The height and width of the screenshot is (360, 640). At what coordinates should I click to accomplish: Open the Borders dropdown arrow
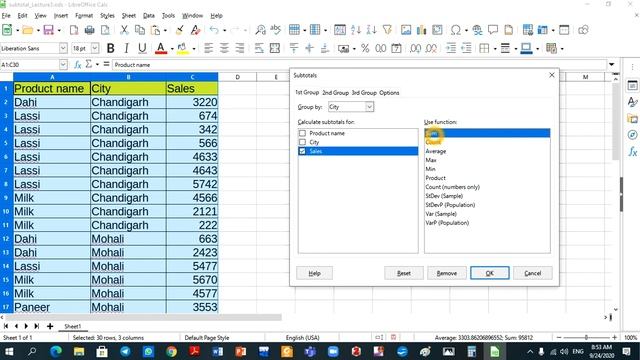(x=495, y=49)
